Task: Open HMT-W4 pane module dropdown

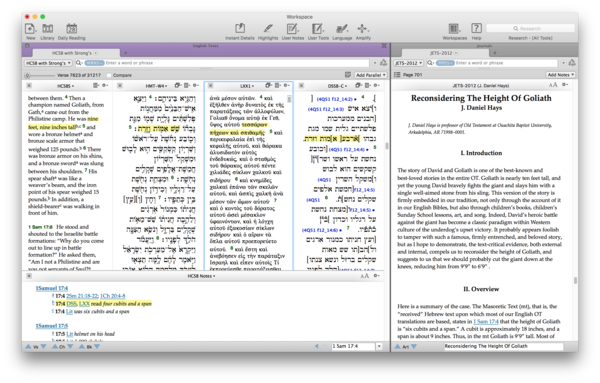Action: tap(157, 86)
